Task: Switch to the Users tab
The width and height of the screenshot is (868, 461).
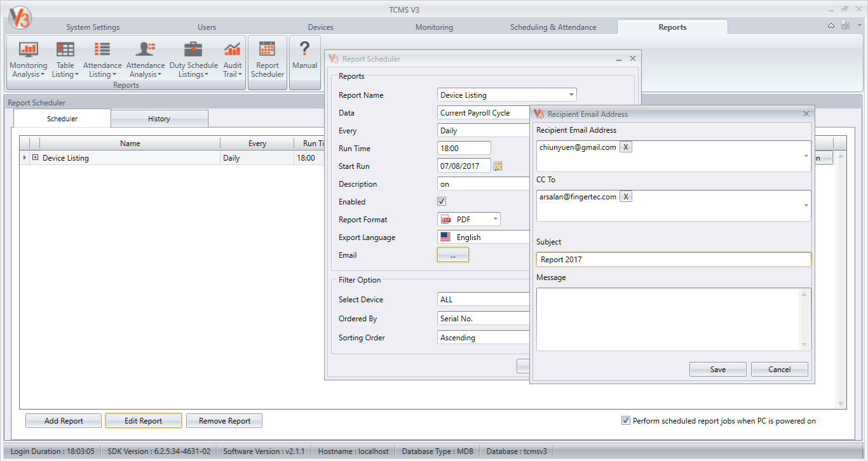Action: pos(207,27)
